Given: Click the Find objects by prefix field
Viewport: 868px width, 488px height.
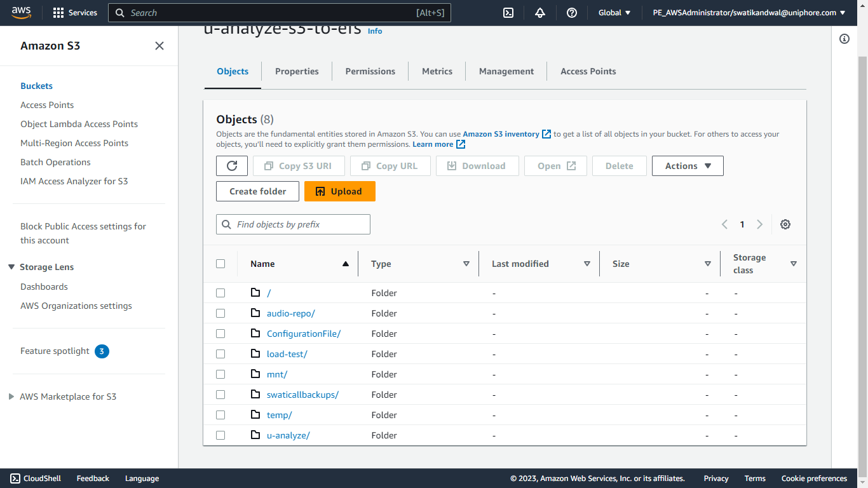Looking at the screenshot, I should tap(293, 224).
